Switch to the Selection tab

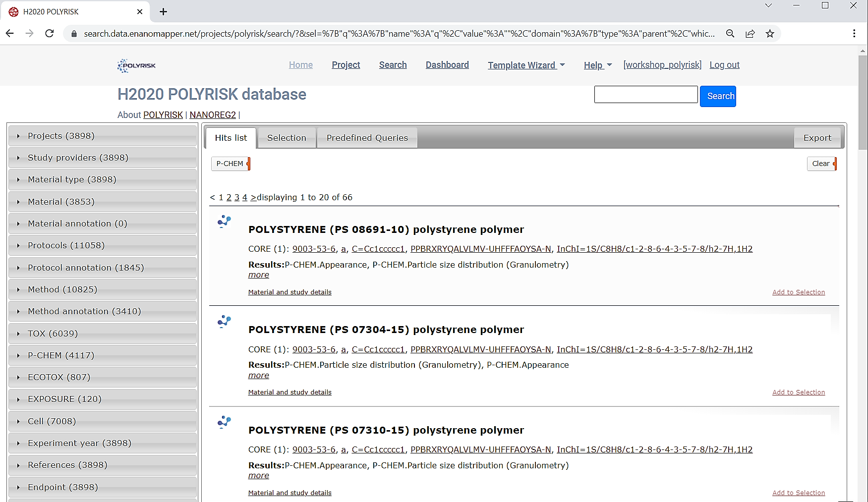pyautogui.click(x=287, y=138)
